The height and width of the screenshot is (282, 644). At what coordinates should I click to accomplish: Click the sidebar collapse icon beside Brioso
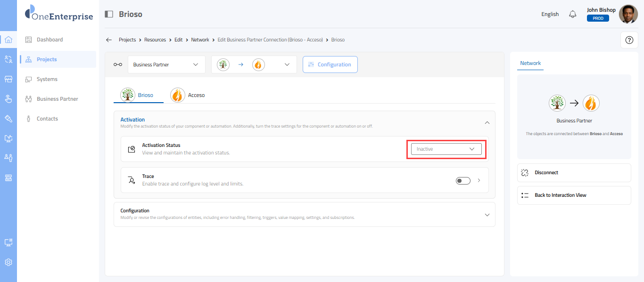(x=109, y=14)
